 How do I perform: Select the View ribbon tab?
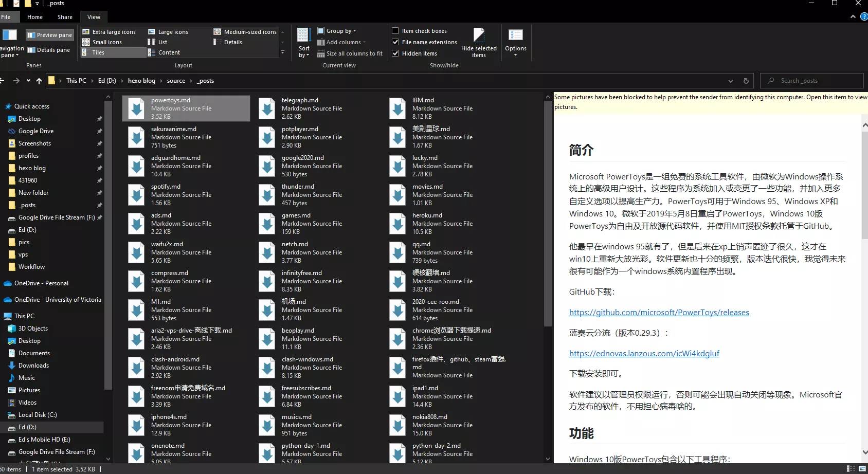(94, 17)
